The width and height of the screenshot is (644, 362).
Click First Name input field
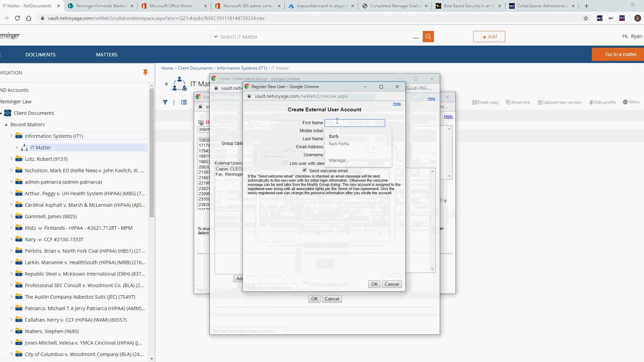pos(355,123)
